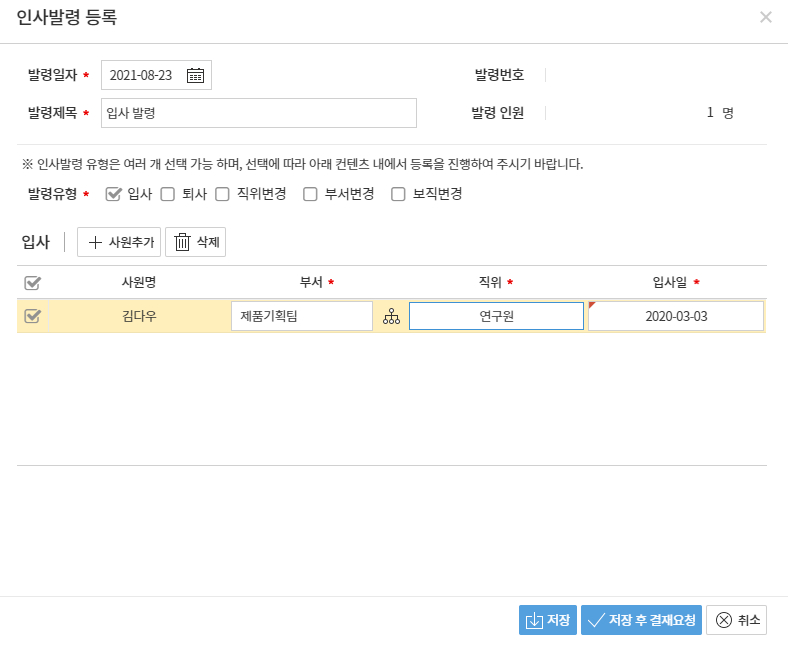Click the trash icon in 삭제 button
Screen dimensions: 788x645
[182, 242]
